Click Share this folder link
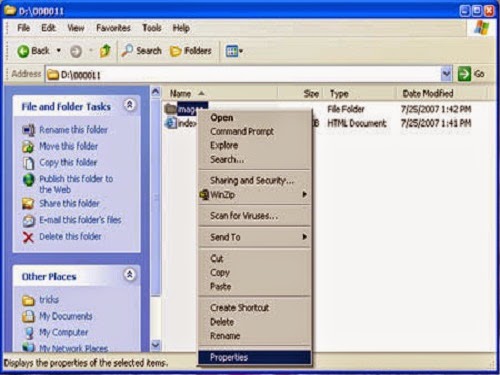This screenshot has height=375, width=500. pyautogui.click(x=69, y=203)
